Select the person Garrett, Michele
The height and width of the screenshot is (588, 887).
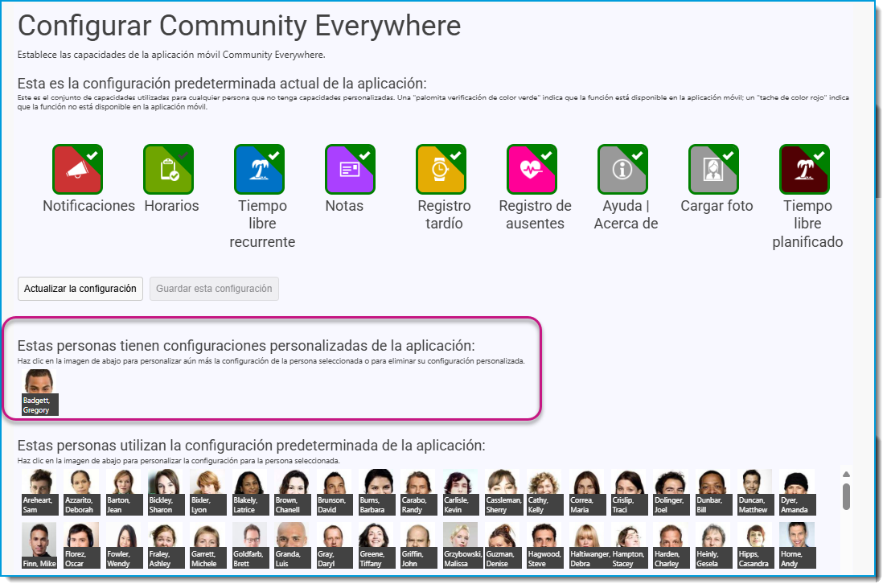(x=208, y=545)
